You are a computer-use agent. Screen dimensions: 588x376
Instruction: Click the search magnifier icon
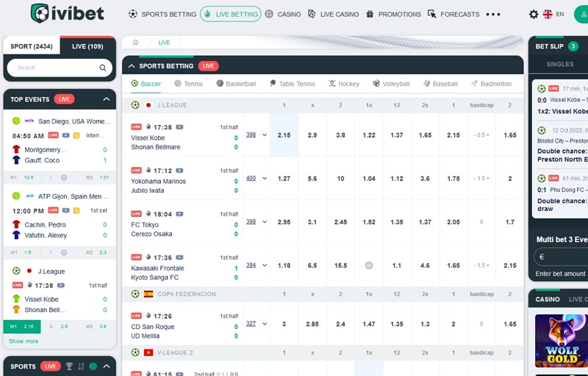[x=103, y=68]
